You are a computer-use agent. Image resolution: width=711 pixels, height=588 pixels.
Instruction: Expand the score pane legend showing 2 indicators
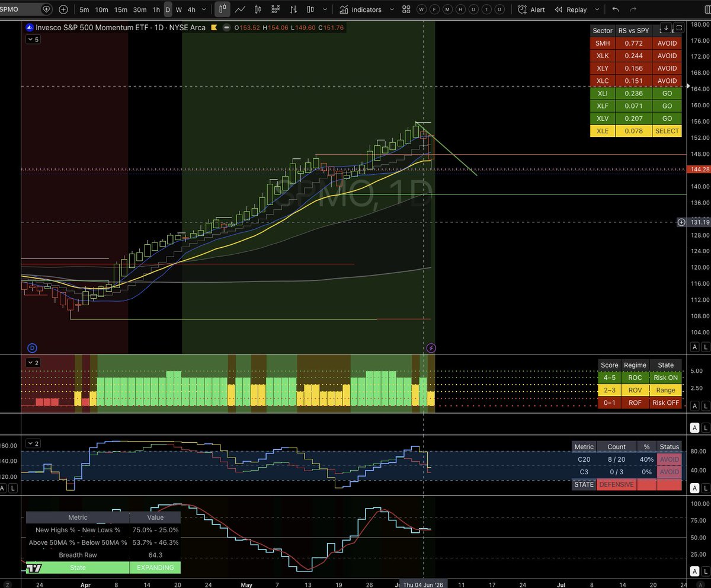click(33, 362)
